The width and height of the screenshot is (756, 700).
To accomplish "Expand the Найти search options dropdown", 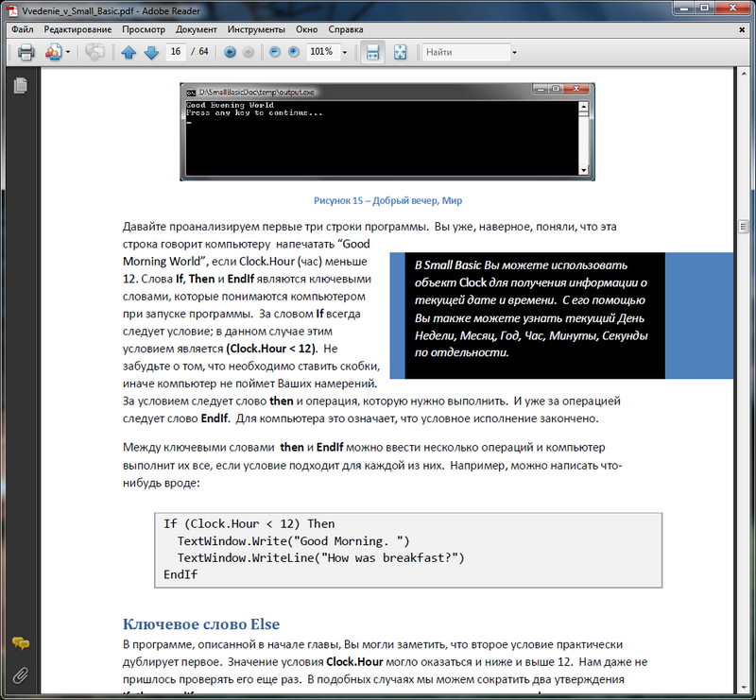I will point(514,52).
